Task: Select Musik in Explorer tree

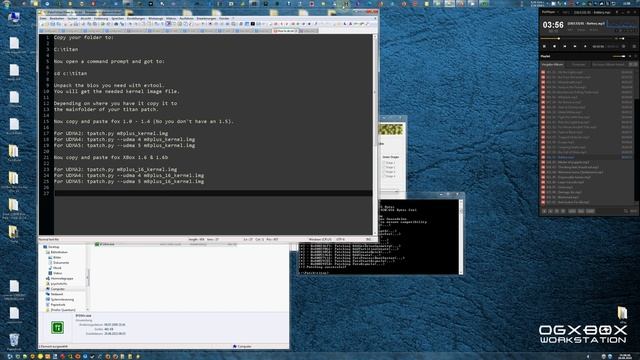Action: coord(57,268)
